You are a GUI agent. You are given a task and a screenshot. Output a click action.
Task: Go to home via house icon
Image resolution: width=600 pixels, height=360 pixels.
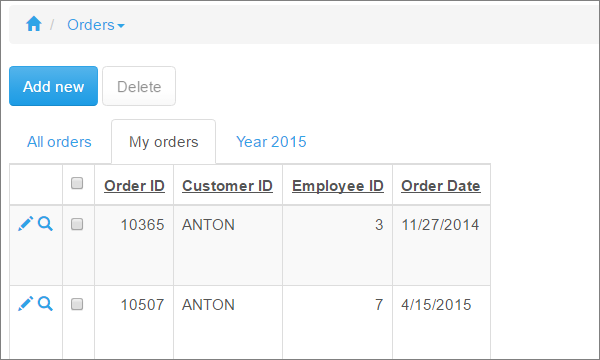coord(34,24)
